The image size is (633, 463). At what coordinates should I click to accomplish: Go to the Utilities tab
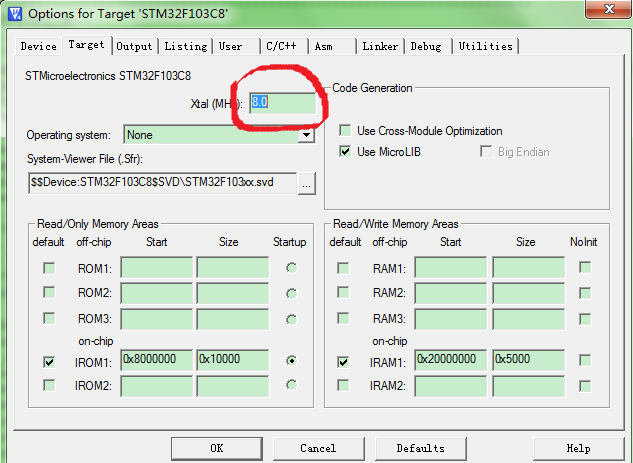(x=486, y=46)
